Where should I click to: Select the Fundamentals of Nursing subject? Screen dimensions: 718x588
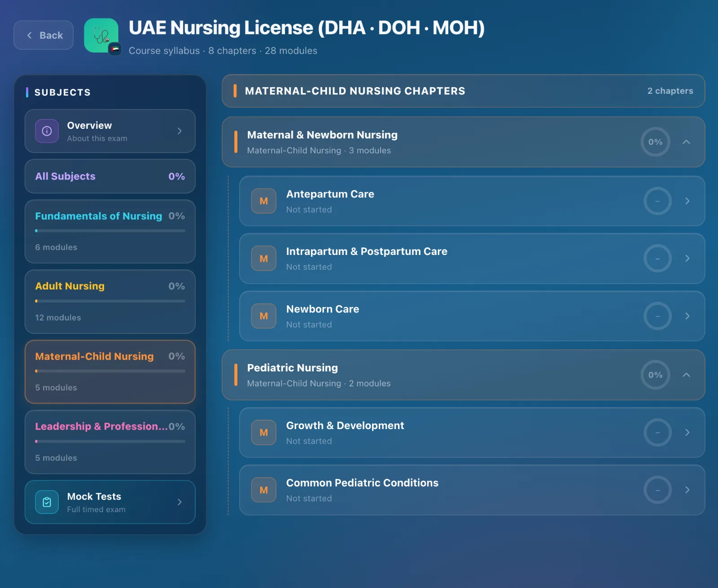tap(110, 232)
